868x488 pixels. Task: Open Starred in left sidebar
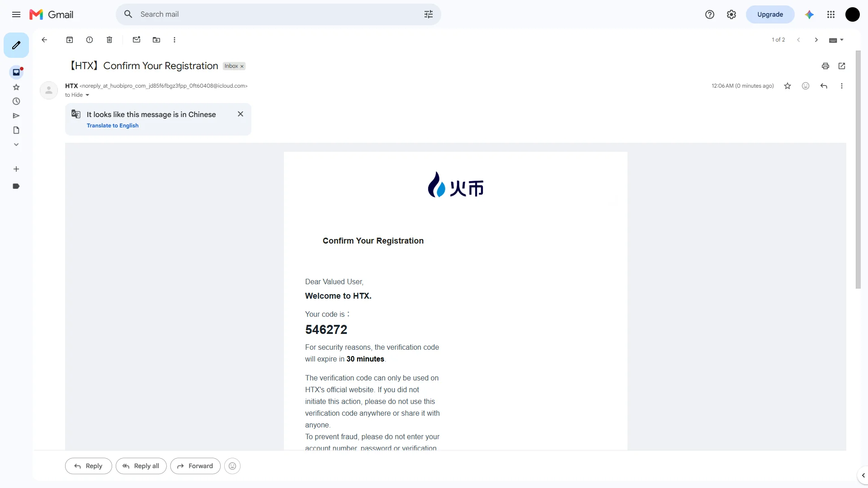pos(16,87)
